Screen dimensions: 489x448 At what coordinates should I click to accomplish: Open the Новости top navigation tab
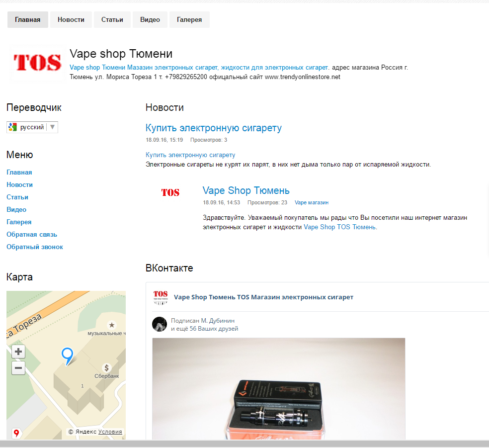pyautogui.click(x=71, y=20)
